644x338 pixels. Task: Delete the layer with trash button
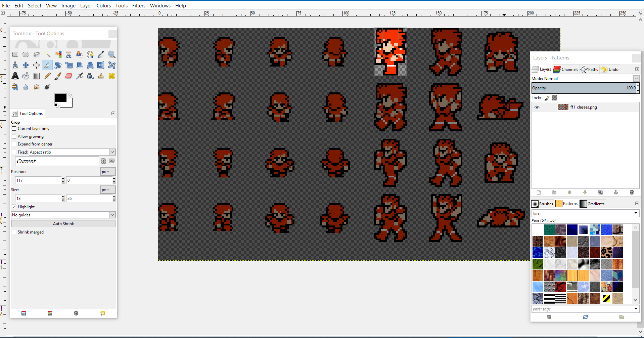coord(632,193)
